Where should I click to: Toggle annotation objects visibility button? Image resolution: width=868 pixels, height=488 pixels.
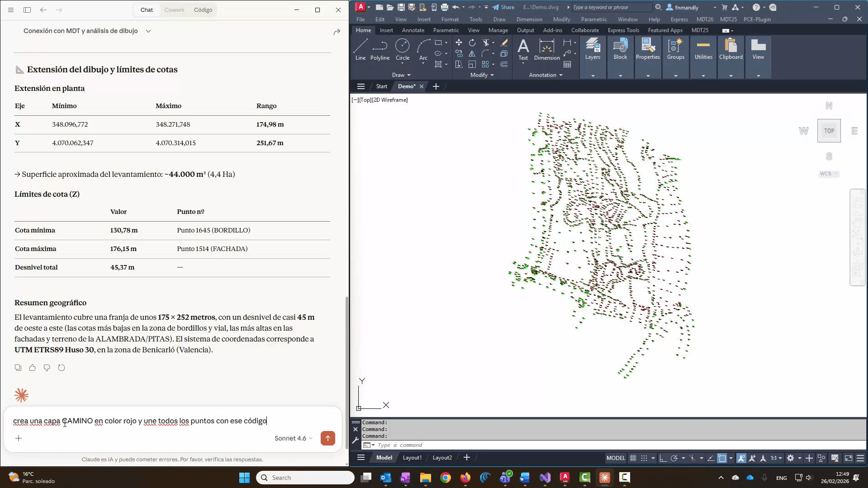click(x=741, y=458)
